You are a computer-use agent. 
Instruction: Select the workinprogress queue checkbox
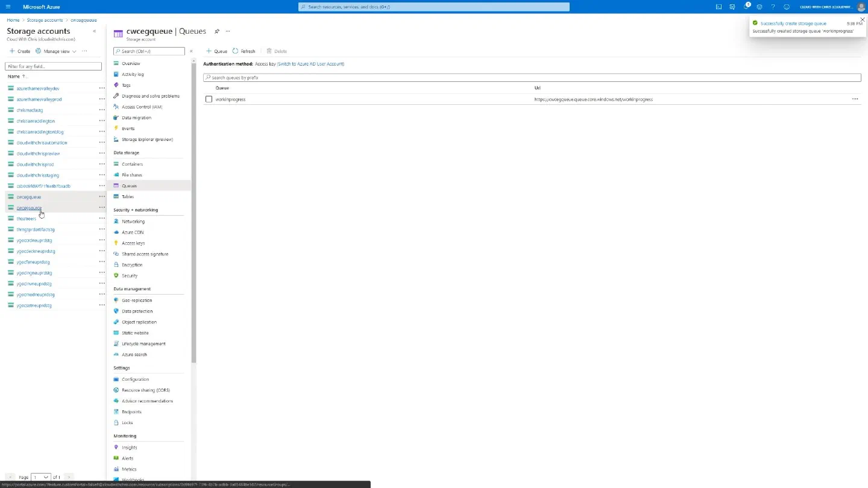point(209,99)
